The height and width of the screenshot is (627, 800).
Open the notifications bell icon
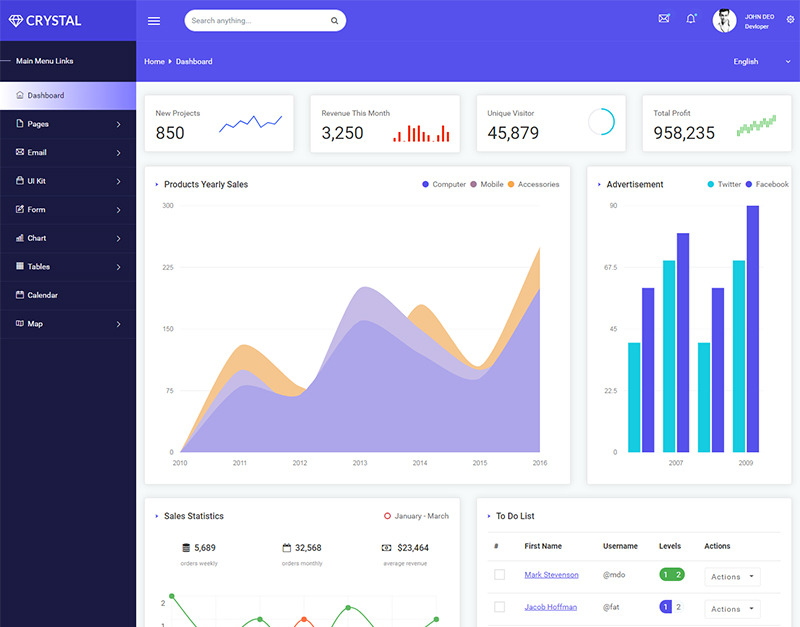click(691, 19)
